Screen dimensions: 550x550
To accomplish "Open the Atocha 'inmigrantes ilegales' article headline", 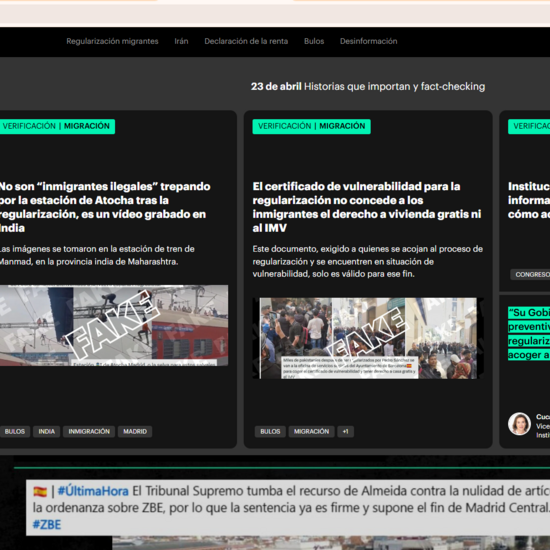I will pyautogui.click(x=105, y=207).
